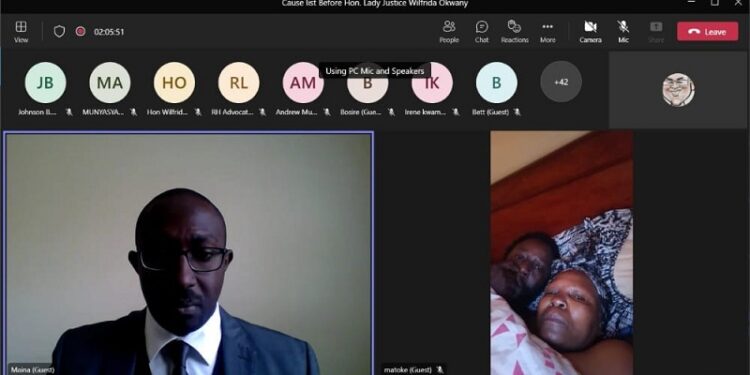Viewport: 750px width, 375px height.
Task: Click the Maina (Guest) name label
Action: tap(33, 370)
